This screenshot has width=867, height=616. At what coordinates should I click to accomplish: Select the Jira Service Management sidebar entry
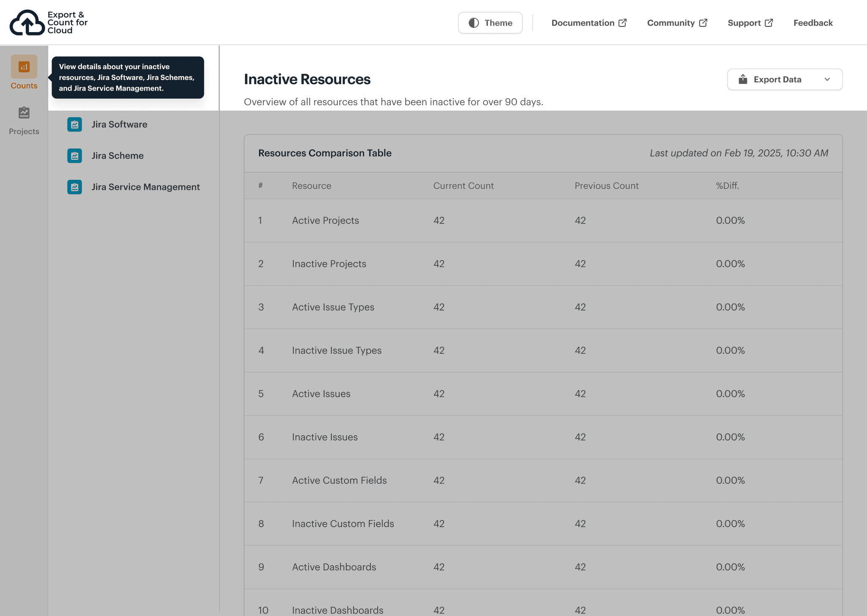coord(146,187)
